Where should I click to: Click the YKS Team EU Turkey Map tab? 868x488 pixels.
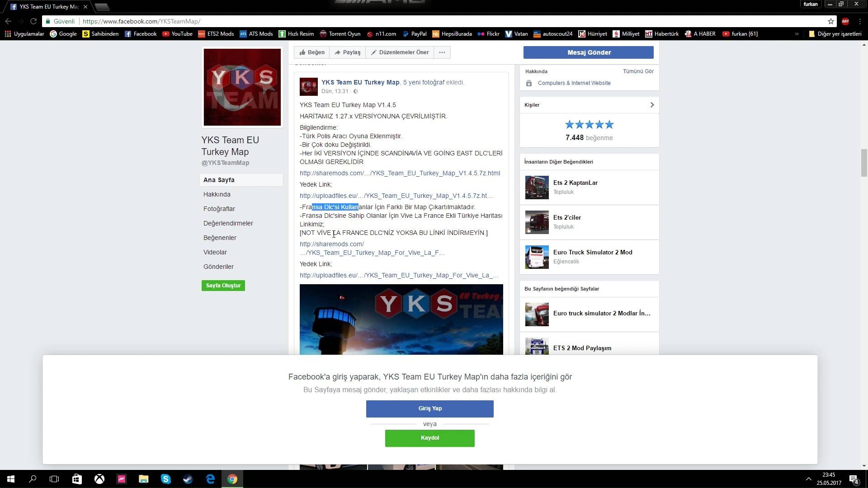point(49,7)
